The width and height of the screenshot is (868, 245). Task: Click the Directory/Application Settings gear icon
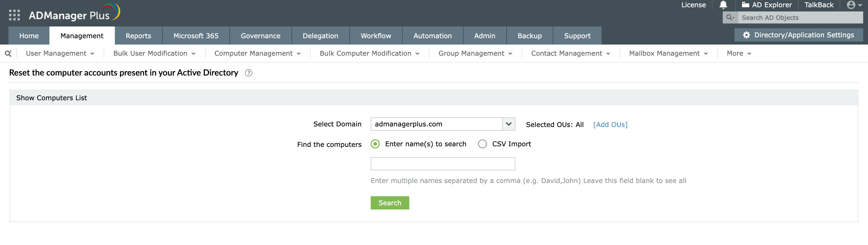[746, 35]
